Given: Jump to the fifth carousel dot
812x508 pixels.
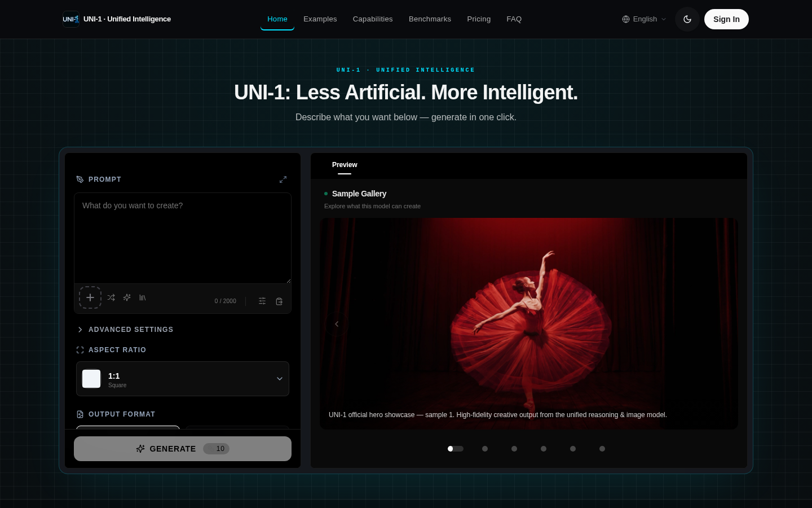Looking at the screenshot, I should [x=573, y=449].
